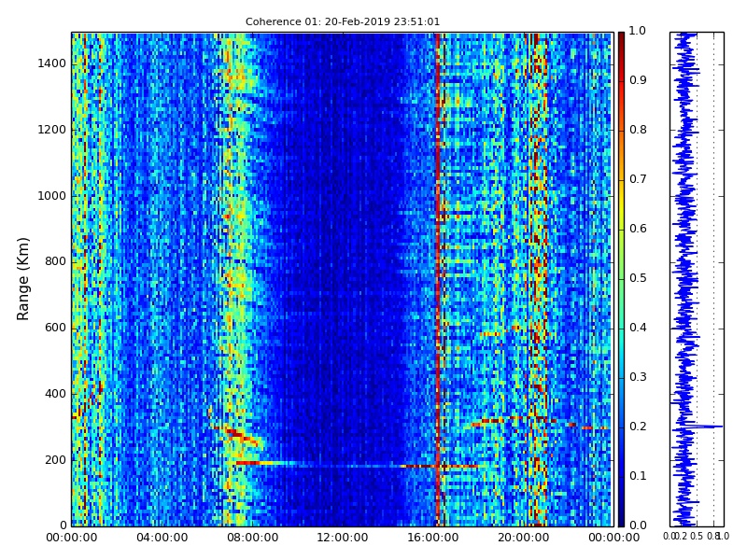Click the sharp spike in the side profile plot
Viewport: 747px width, 560px height.
tap(704, 427)
